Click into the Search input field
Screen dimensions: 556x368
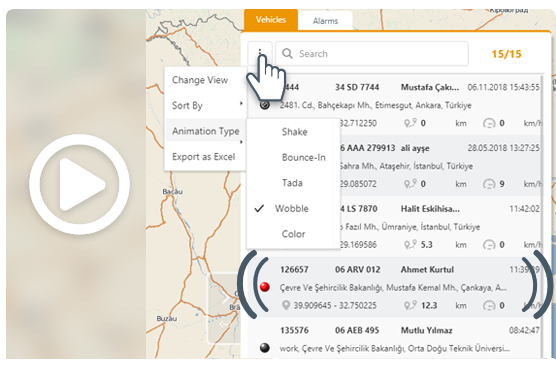(x=372, y=54)
